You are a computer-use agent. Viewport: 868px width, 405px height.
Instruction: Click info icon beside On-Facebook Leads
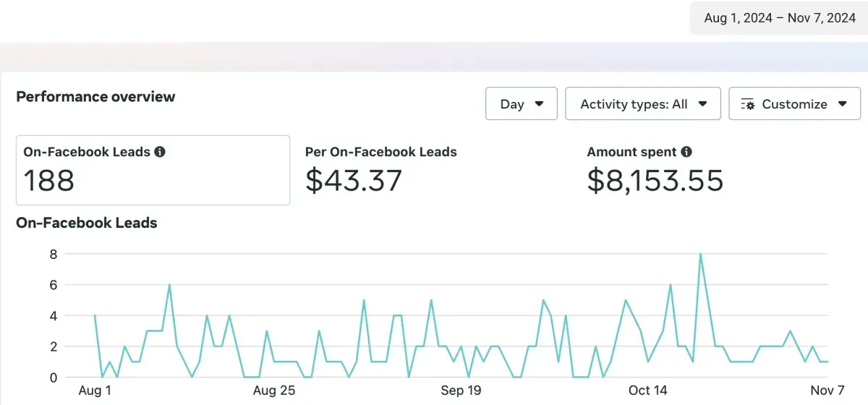160,152
